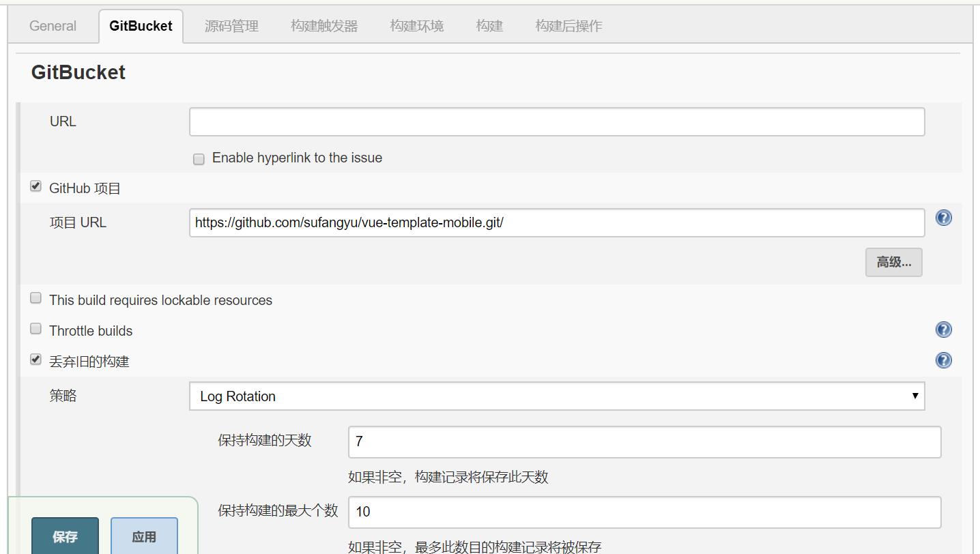Save configuration with the 保存 button

66,536
